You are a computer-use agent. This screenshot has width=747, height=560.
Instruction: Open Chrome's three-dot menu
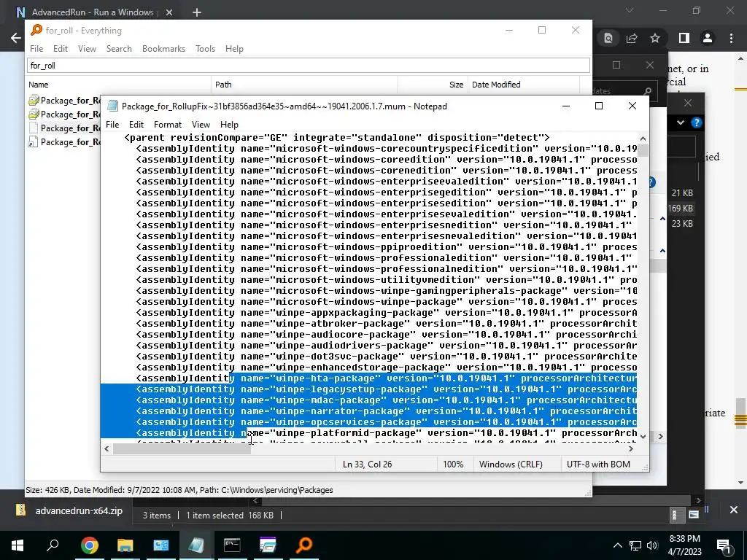click(731, 38)
